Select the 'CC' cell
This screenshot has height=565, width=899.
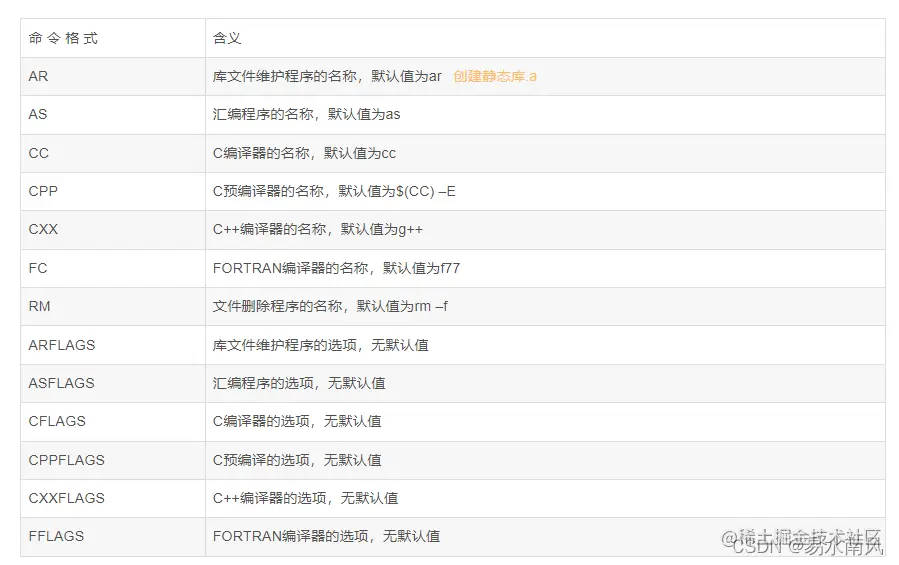click(x=113, y=153)
